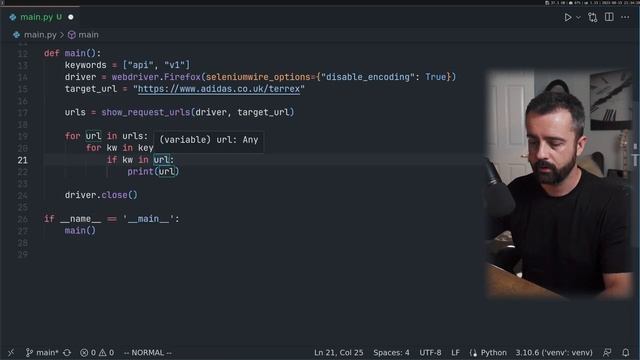Switch git branch main* in status bar
The height and width of the screenshot is (360, 640).
click(42, 353)
